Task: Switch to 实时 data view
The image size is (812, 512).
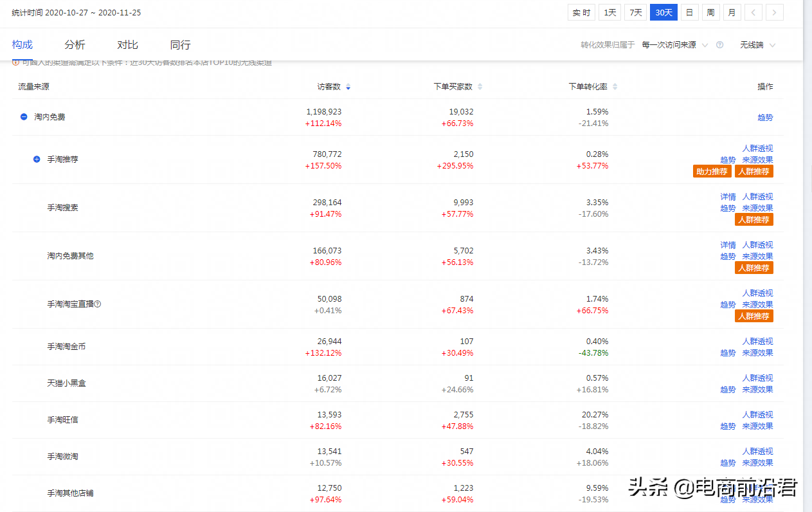Action: coord(581,12)
